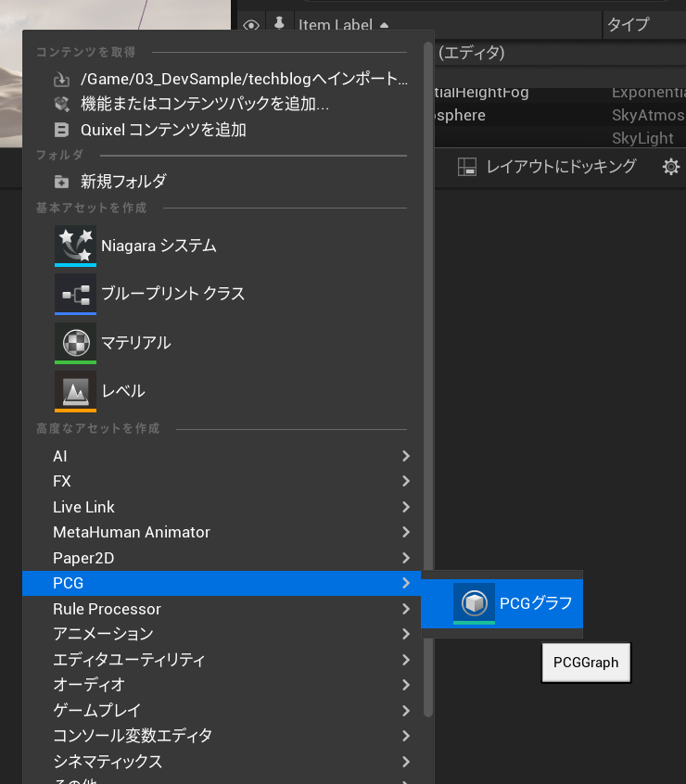Click the new folder icon

point(61,182)
